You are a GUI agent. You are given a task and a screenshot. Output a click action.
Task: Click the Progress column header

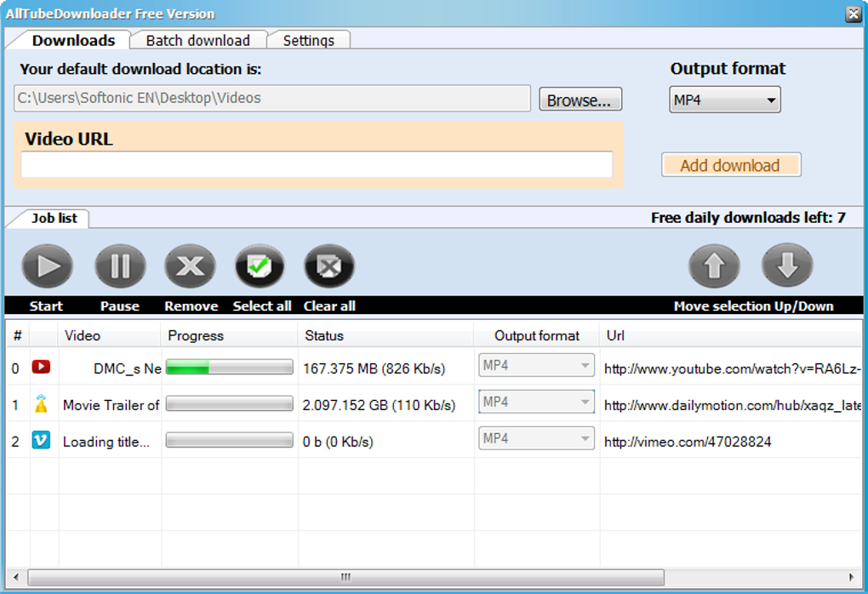tap(229, 335)
